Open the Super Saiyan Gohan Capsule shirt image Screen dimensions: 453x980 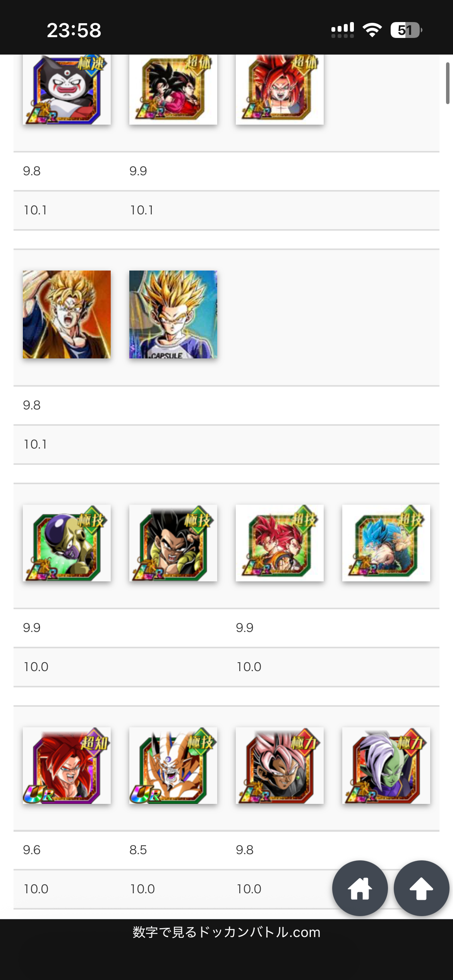click(173, 314)
